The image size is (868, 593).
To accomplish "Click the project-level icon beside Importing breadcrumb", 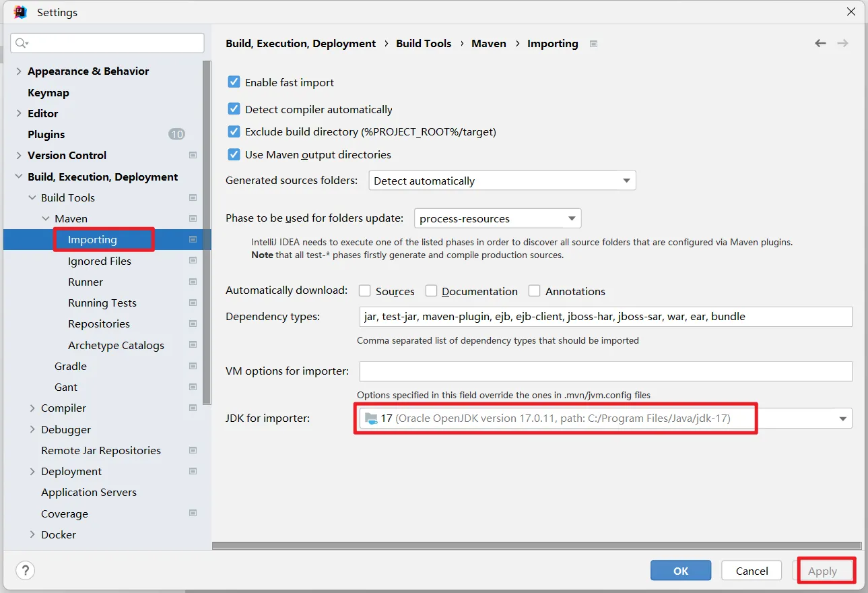I will coord(593,44).
